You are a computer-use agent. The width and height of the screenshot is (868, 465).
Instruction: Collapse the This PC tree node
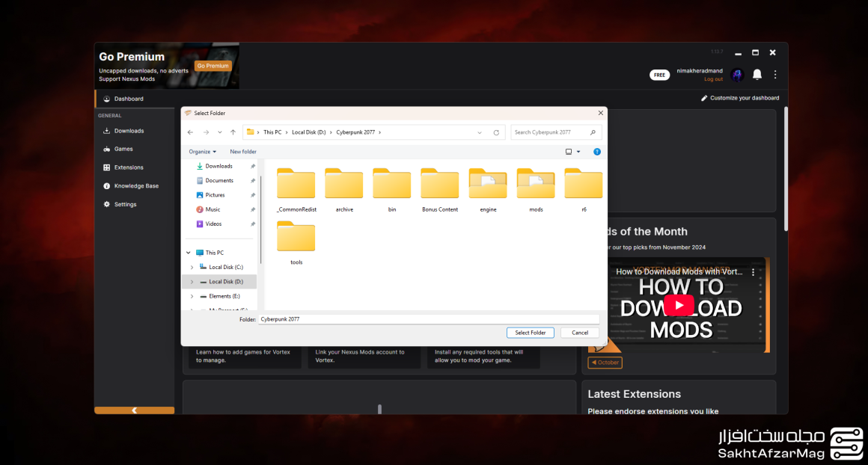pos(189,253)
